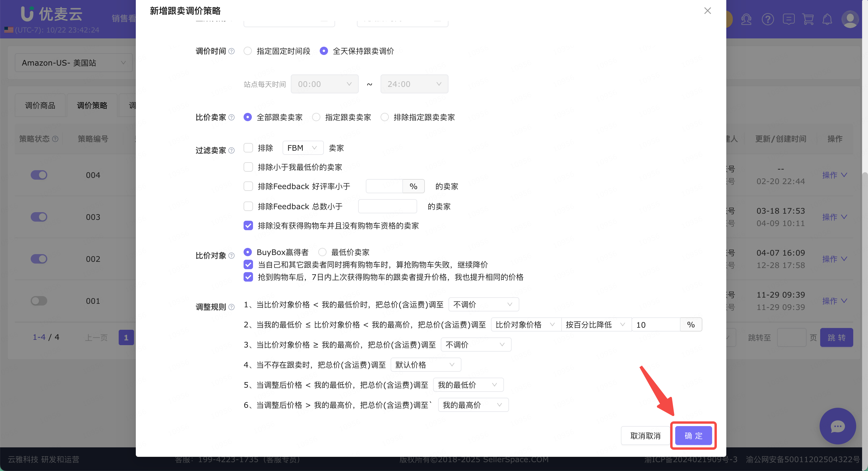Click the message feedback icon in header
868x471 pixels.
(x=789, y=19)
